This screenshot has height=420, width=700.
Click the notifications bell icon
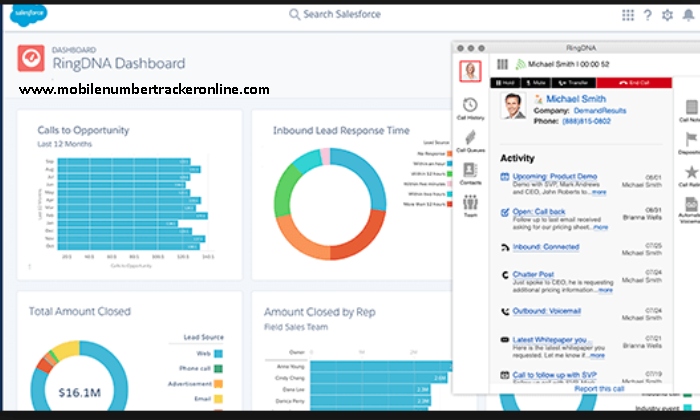tap(687, 15)
